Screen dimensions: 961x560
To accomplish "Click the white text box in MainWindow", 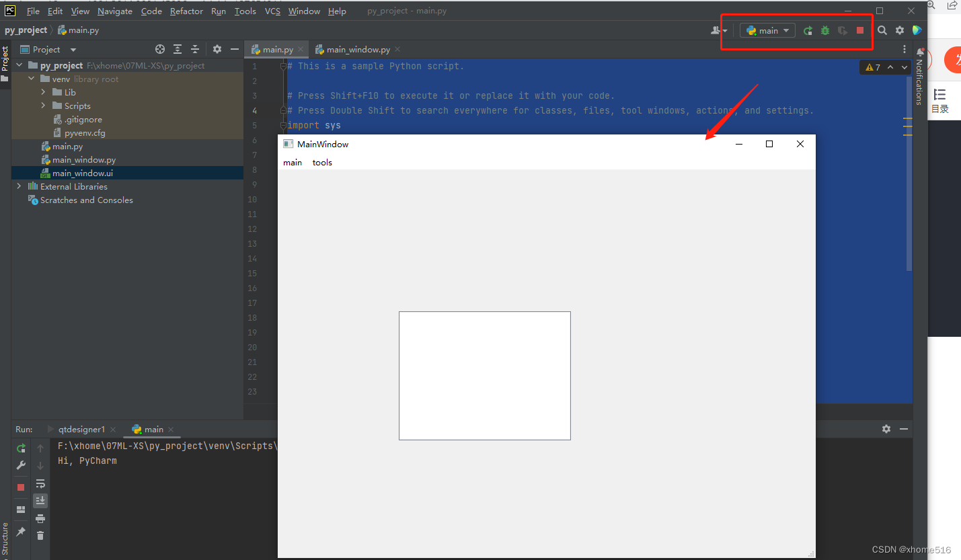I will click(485, 376).
